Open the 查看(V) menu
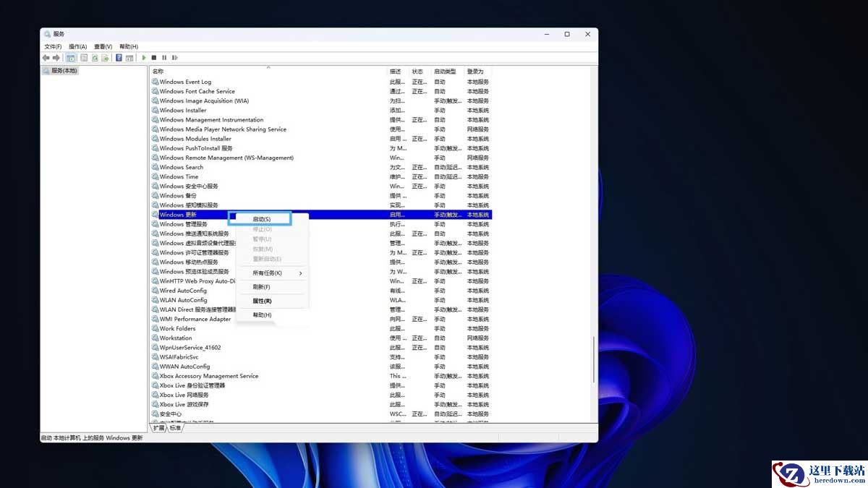Viewport: 868px width, 488px height. (103, 46)
